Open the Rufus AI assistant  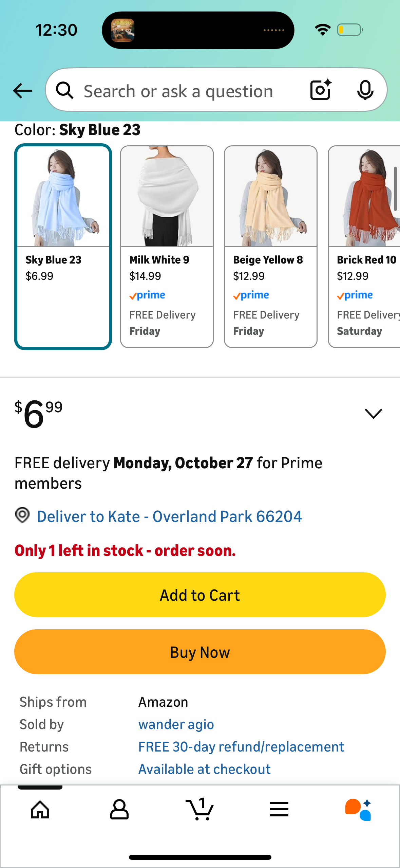pyautogui.click(x=358, y=809)
